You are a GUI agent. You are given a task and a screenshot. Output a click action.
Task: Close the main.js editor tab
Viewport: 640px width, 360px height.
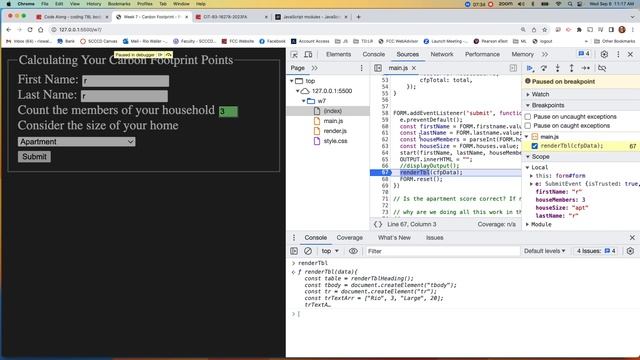point(414,68)
